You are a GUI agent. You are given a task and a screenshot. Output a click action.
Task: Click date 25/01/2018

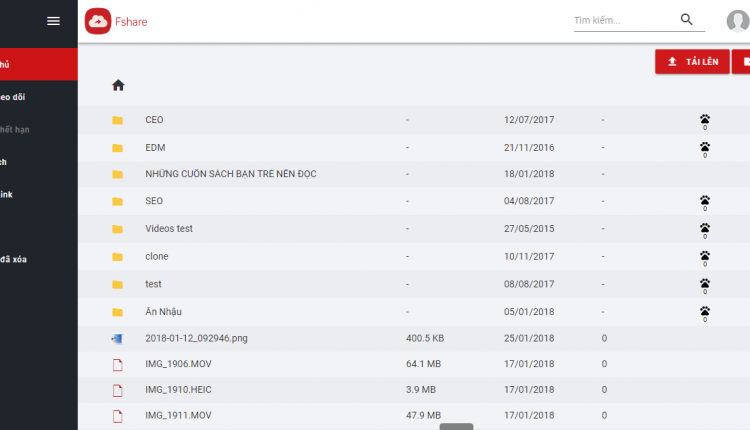coord(529,338)
